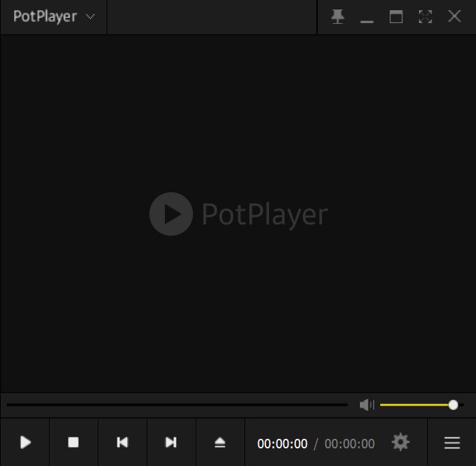Mute audio with the speaker icon
476x466 pixels.
click(367, 405)
